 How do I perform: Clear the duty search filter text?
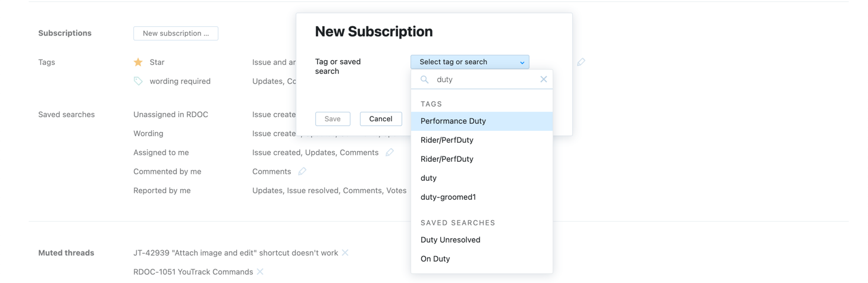(543, 79)
